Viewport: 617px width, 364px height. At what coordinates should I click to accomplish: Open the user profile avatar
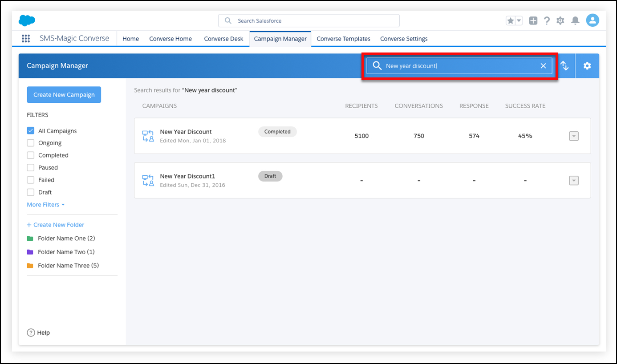[593, 20]
